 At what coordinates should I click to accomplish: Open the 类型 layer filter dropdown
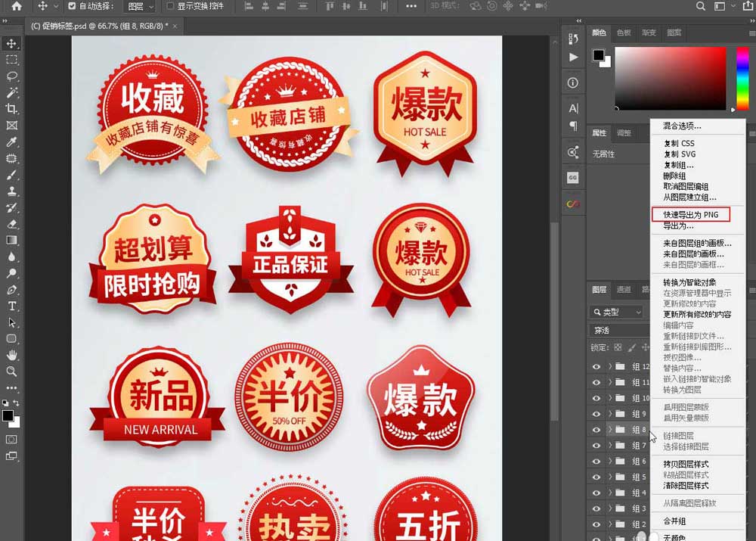617,312
